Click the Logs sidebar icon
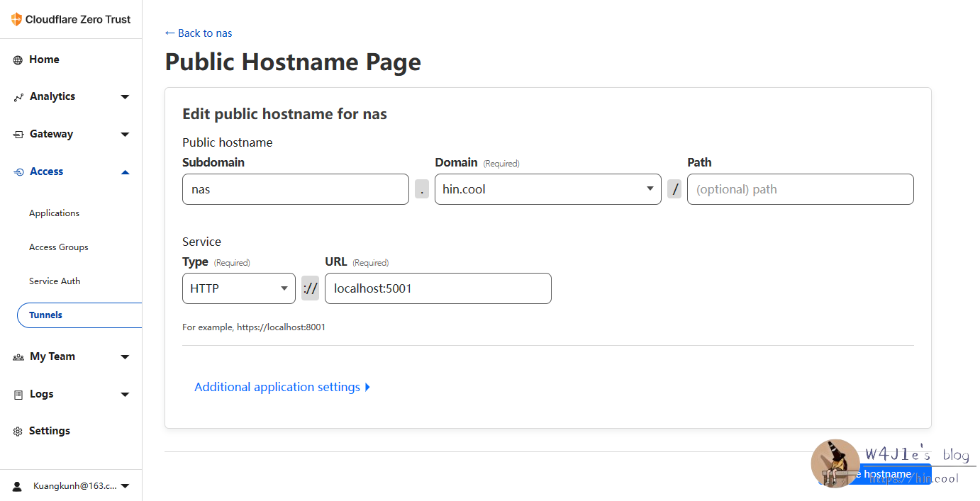The width and height of the screenshot is (980, 501). click(x=18, y=394)
